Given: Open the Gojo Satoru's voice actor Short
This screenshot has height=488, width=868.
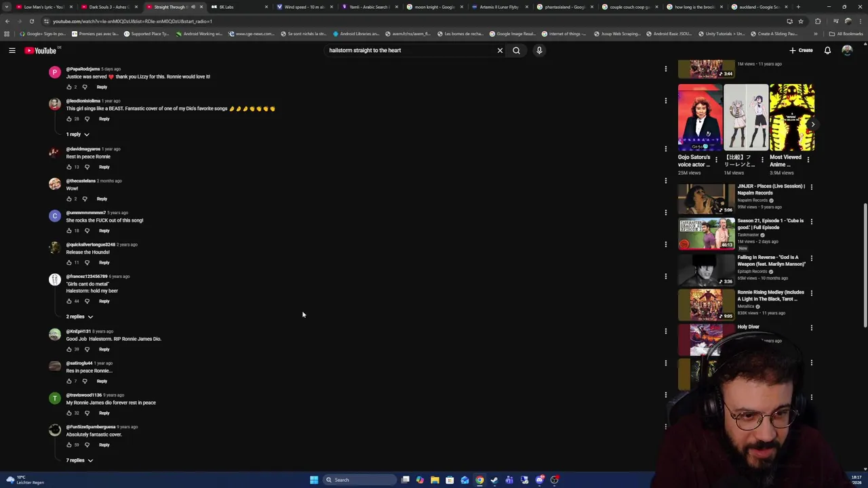Looking at the screenshot, I should 700,117.
